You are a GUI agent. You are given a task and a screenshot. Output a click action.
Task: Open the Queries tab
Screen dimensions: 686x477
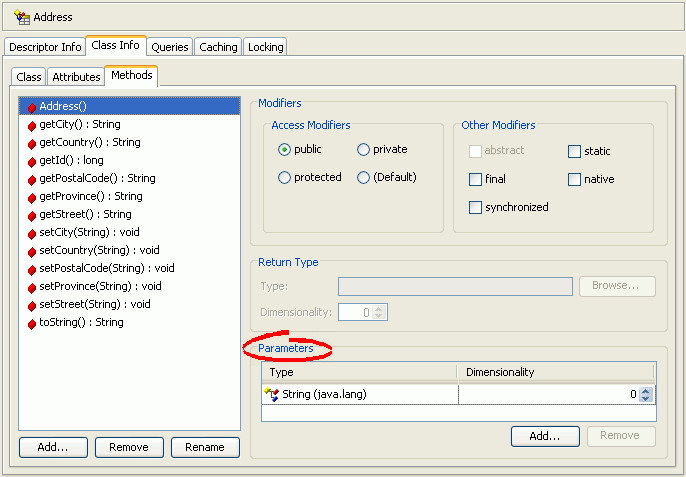click(x=170, y=47)
